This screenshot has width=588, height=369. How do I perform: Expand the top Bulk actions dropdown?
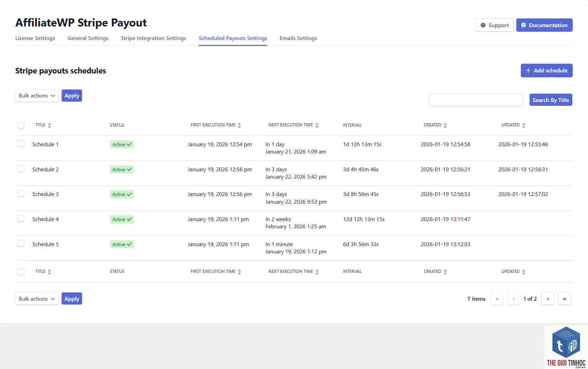pyautogui.click(x=37, y=96)
